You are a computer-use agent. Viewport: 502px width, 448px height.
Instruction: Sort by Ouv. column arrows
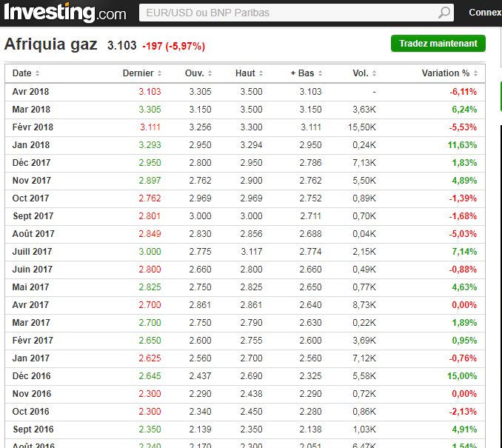coord(210,73)
